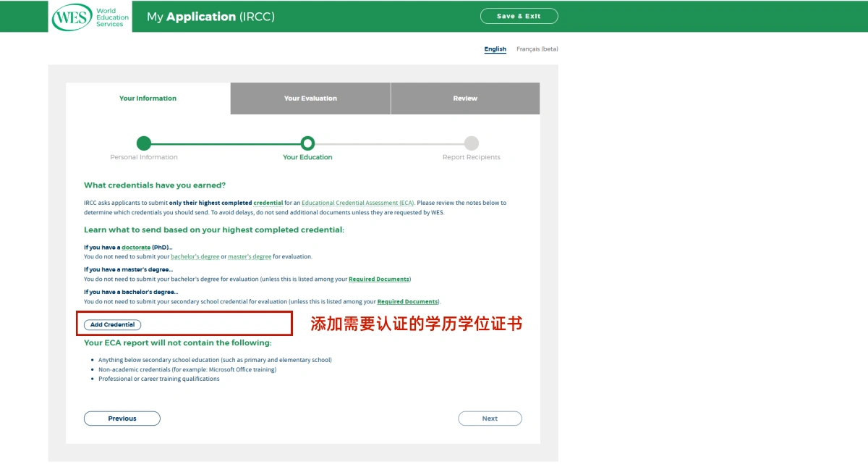This screenshot has height=475, width=868.
Task: Click the Personal Information step label
Action: coord(144,157)
